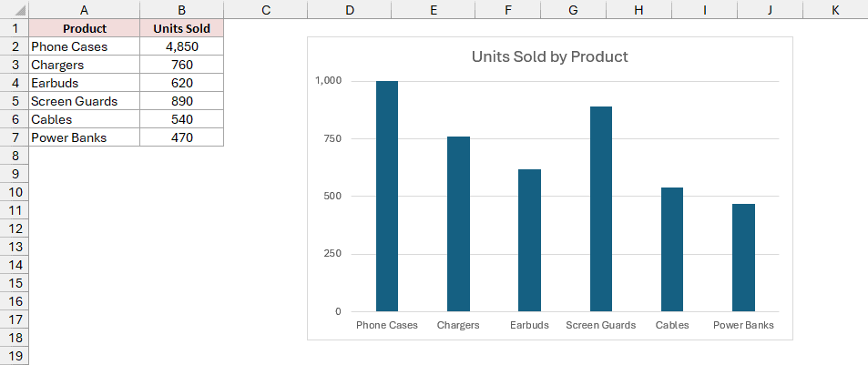Image resolution: width=868 pixels, height=365 pixels.
Task: Click the Chargers chart axis label
Action: click(458, 325)
